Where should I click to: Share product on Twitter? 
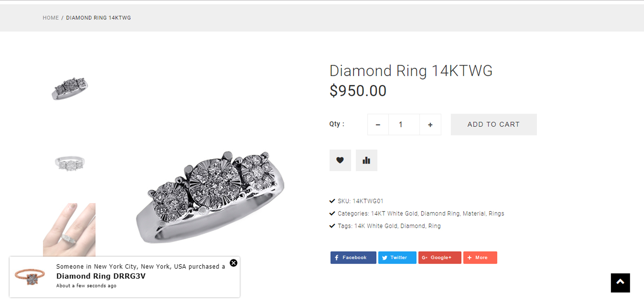397,258
